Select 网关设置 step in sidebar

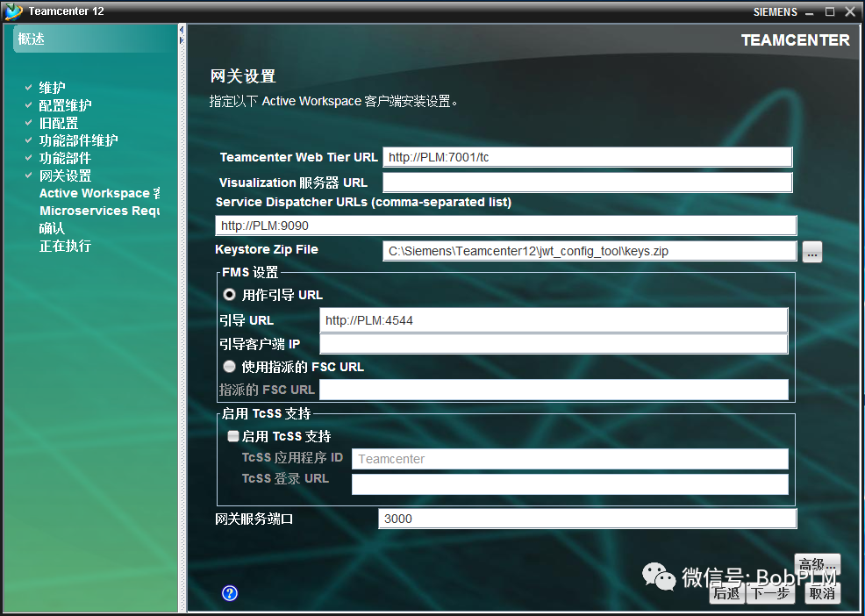(65, 176)
